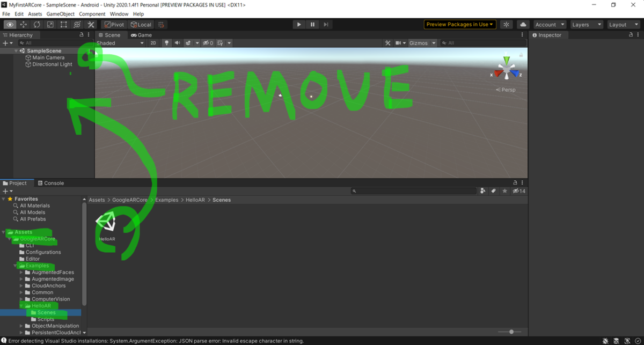Click the Favorites star save search icon

pos(504,191)
